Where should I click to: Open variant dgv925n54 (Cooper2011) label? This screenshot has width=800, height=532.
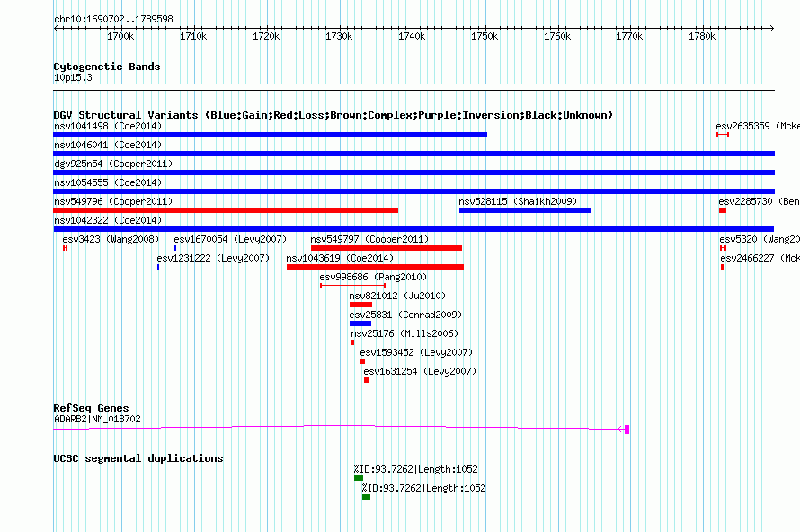(x=113, y=164)
